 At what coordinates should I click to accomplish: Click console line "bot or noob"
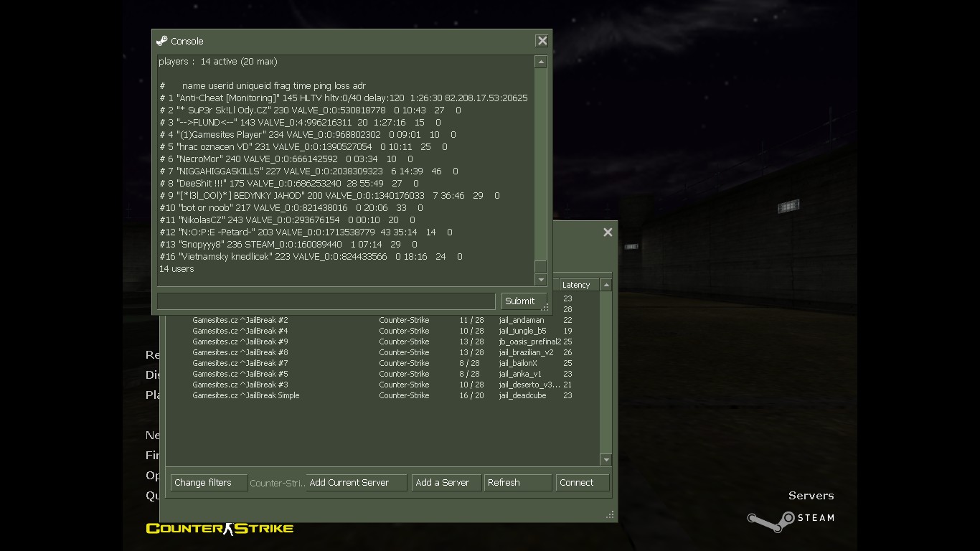291,207
